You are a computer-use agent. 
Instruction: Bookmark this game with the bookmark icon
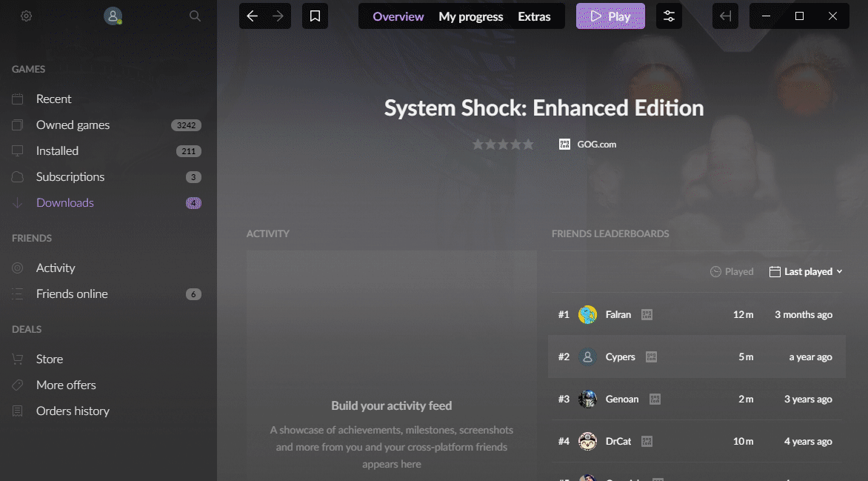[315, 16]
